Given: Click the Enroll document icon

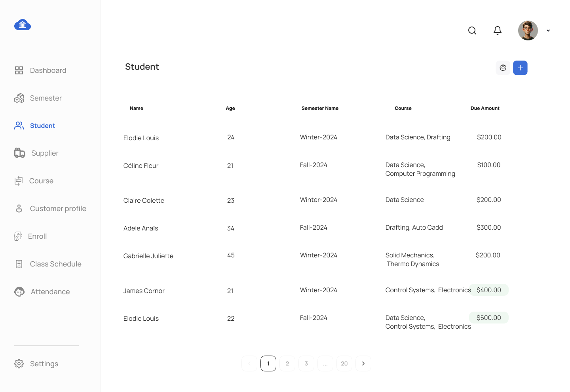Looking at the screenshot, I should 18,236.
